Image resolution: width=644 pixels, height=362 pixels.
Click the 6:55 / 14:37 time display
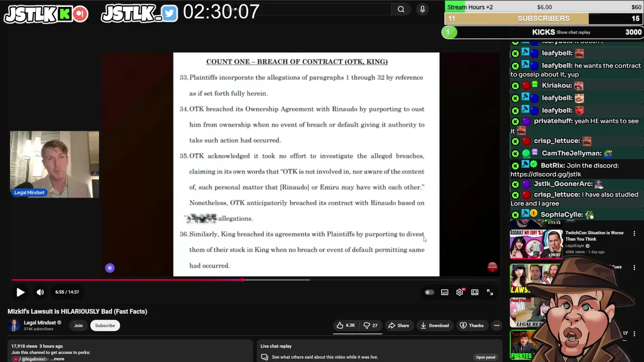click(67, 292)
